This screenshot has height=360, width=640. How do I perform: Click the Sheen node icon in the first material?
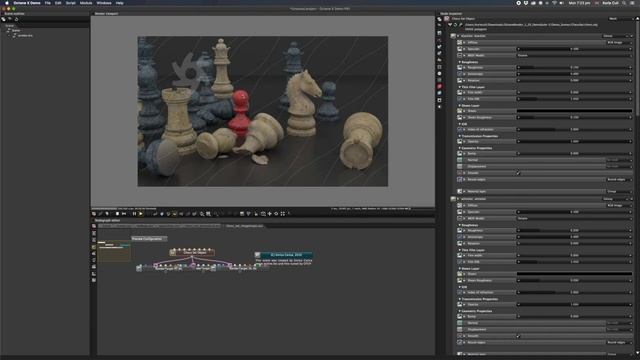tap(460, 111)
